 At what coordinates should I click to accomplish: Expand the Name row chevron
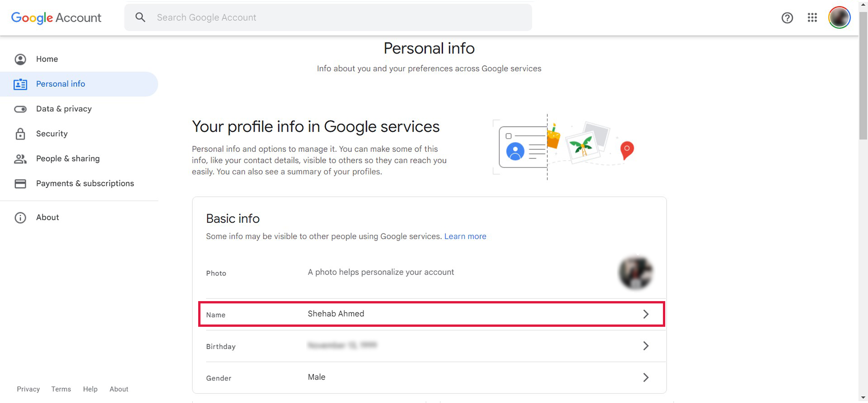[646, 314]
